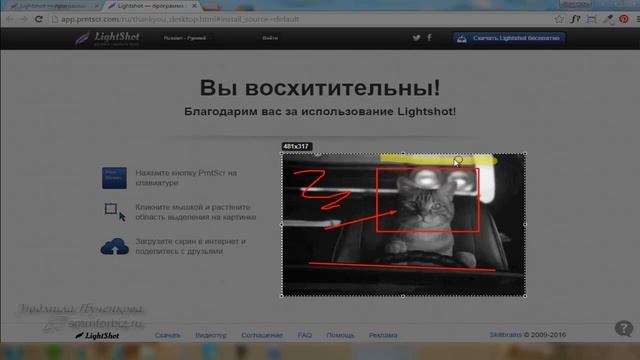Open the Реклама footer link
Image resolution: width=640 pixels, height=360 pixels.
coord(383,335)
